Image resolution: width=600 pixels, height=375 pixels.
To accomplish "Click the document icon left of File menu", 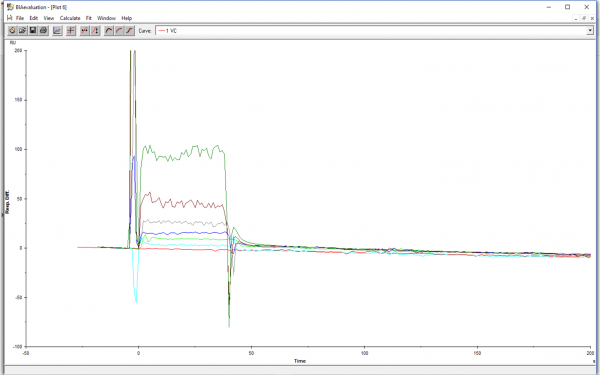I will (x=10, y=18).
